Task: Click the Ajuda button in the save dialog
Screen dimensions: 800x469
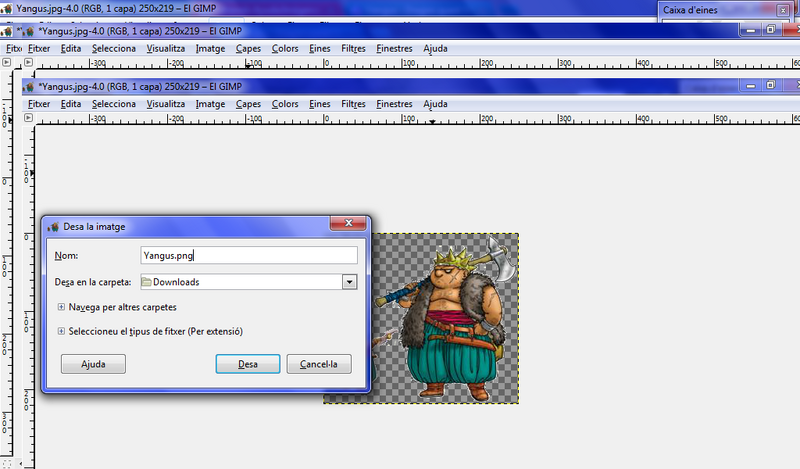Action: coord(93,364)
